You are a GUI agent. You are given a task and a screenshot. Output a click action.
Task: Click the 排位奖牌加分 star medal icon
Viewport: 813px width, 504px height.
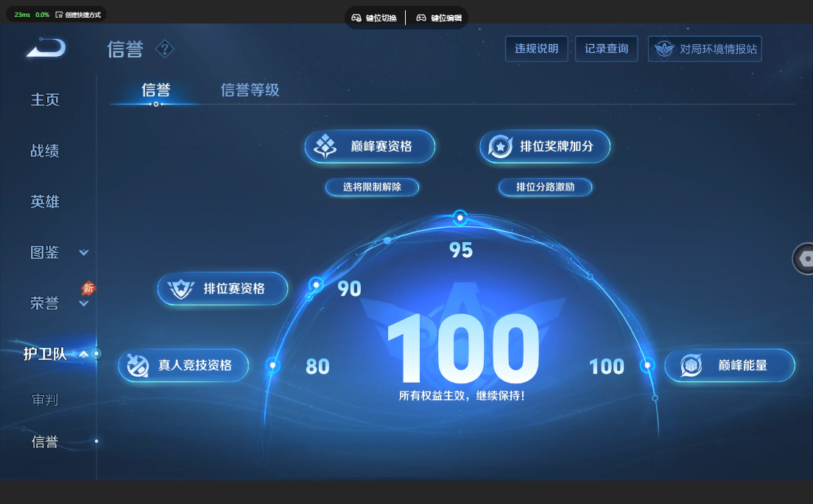click(x=500, y=146)
